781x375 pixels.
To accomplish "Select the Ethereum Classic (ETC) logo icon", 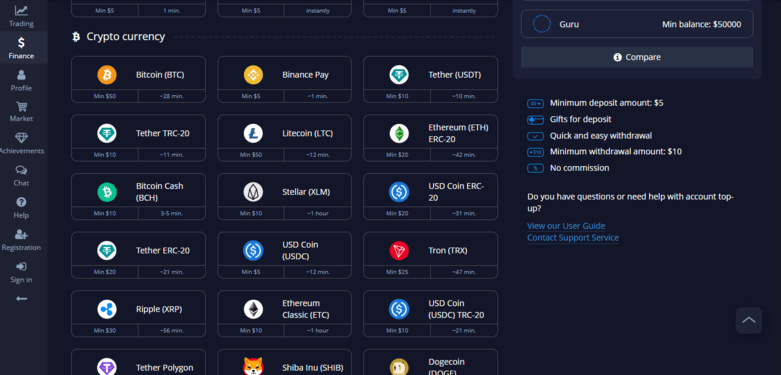I will [253, 309].
